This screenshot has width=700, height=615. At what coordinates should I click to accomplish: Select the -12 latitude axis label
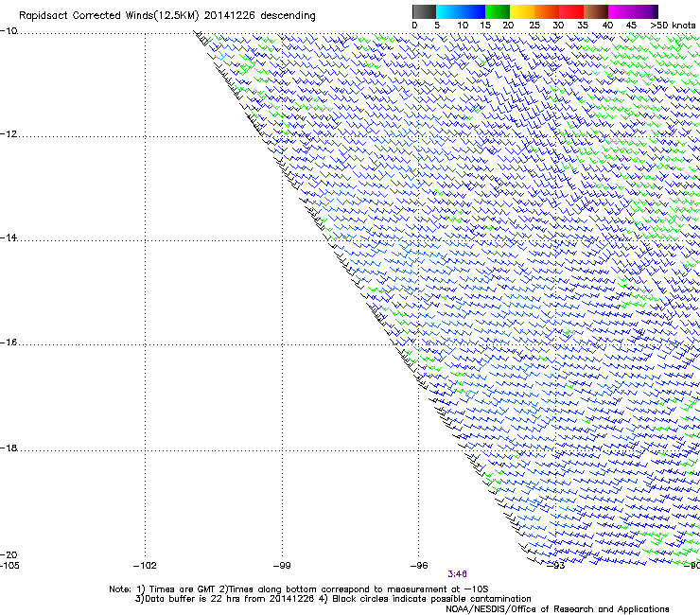(9, 134)
